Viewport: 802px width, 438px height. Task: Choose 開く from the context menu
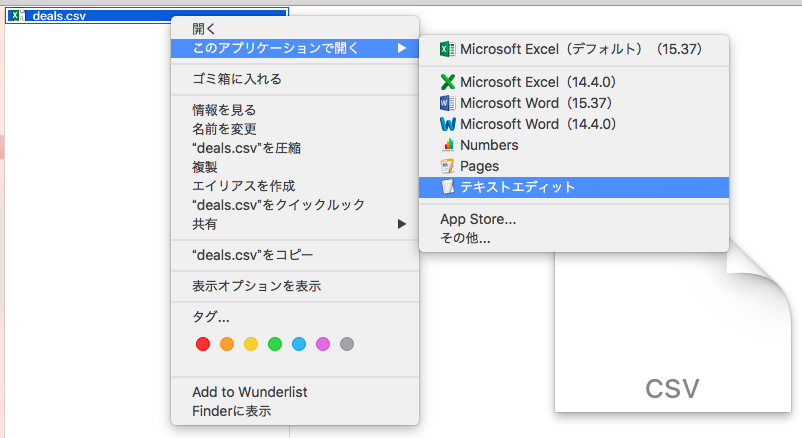coord(295,29)
